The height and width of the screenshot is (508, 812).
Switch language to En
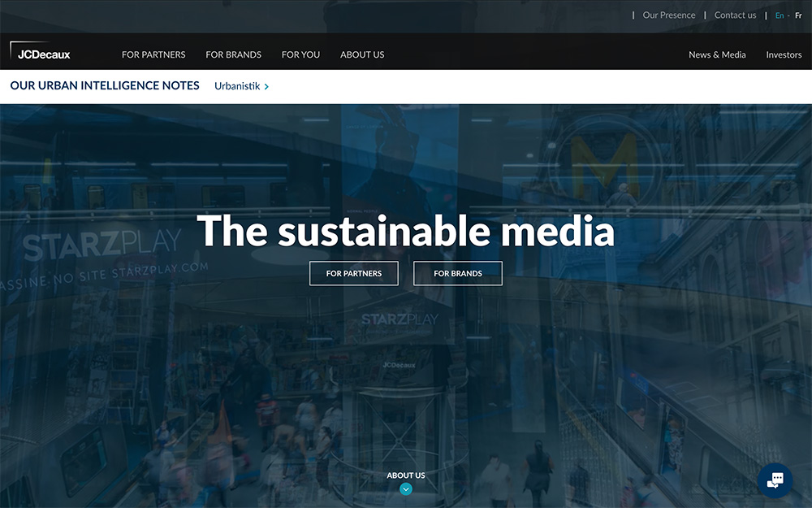(x=780, y=15)
